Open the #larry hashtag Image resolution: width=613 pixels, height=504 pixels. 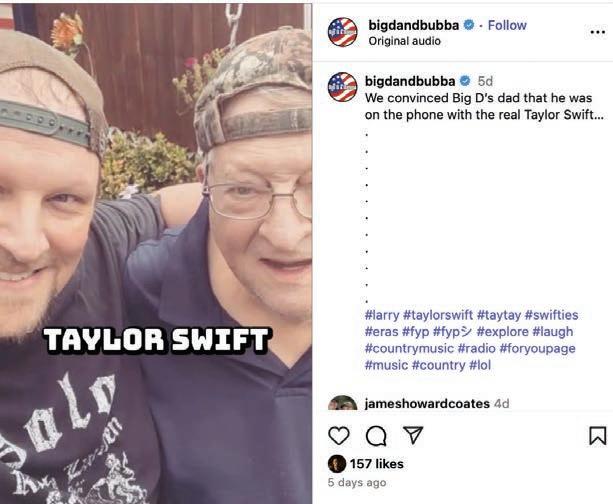click(x=382, y=315)
